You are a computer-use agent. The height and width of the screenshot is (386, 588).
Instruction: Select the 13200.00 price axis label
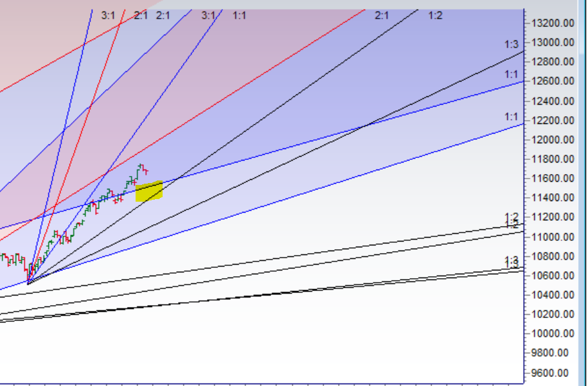click(552, 23)
